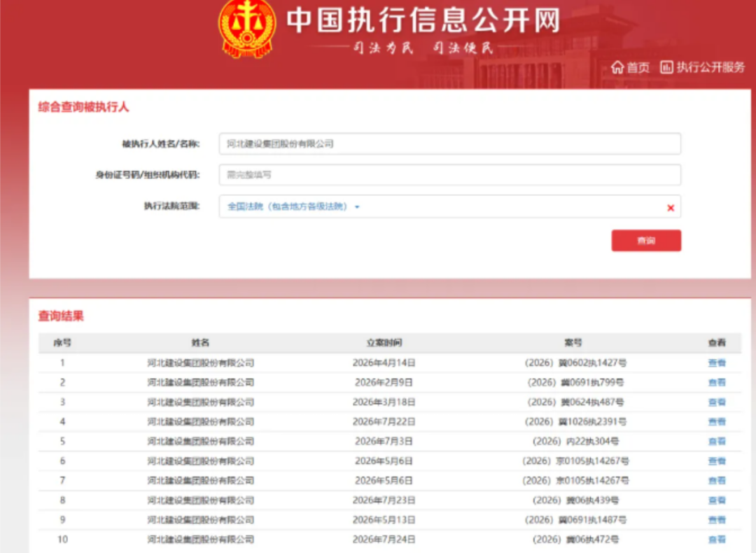
Task: Click filing date 2026年4月14日
Action: [384, 363]
